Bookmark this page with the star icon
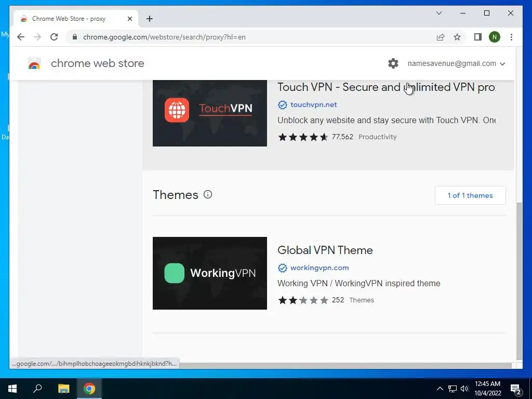The image size is (532, 399). coord(457,37)
